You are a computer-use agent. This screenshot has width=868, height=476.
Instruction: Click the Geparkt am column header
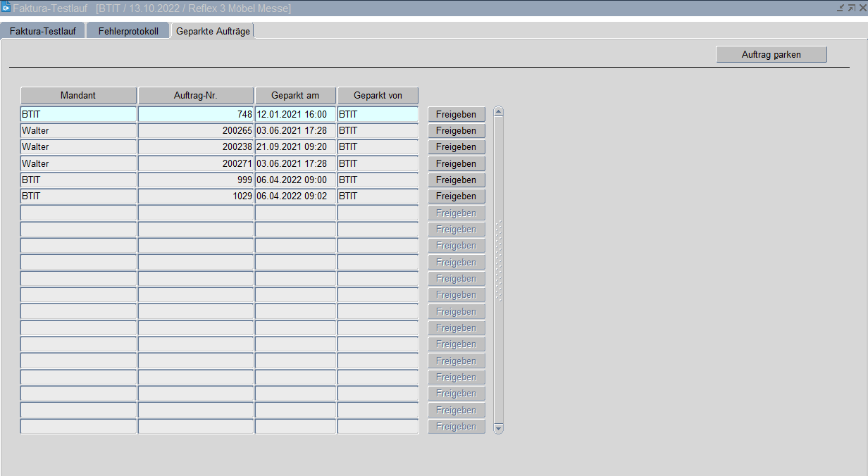click(295, 95)
